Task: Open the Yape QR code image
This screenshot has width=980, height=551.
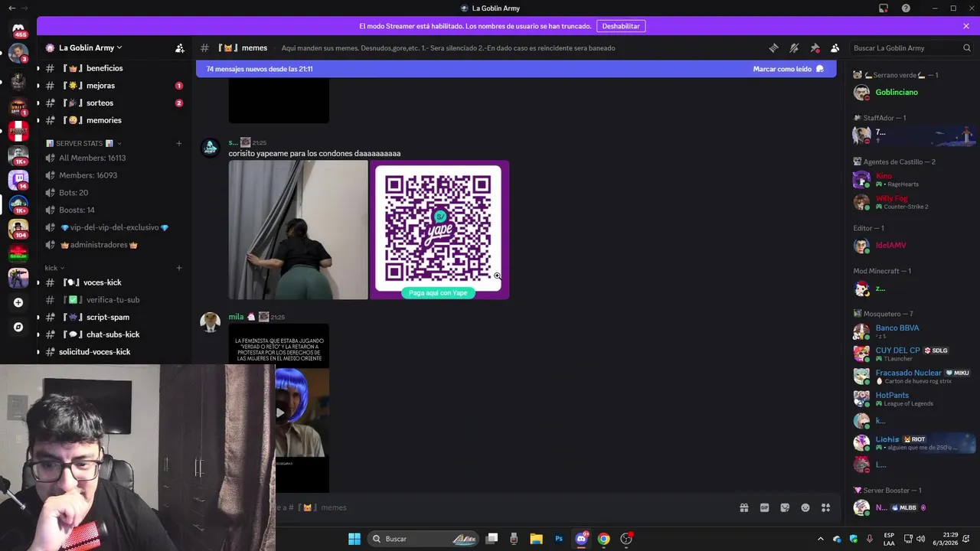Action: point(439,230)
